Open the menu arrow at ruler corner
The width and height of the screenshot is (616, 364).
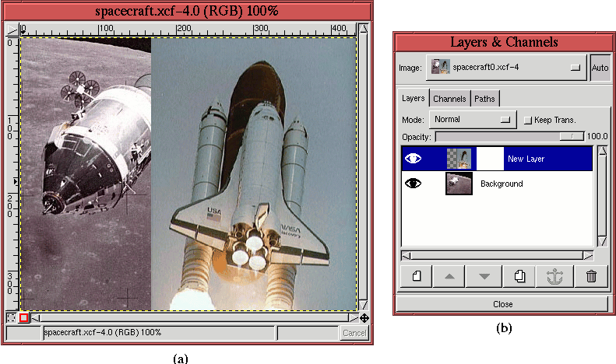(12, 29)
